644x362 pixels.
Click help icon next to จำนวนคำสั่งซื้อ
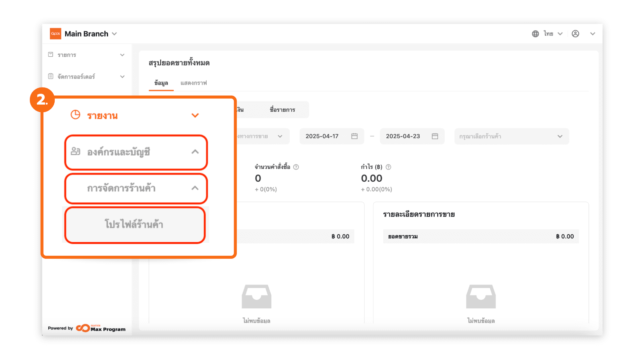[296, 167]
